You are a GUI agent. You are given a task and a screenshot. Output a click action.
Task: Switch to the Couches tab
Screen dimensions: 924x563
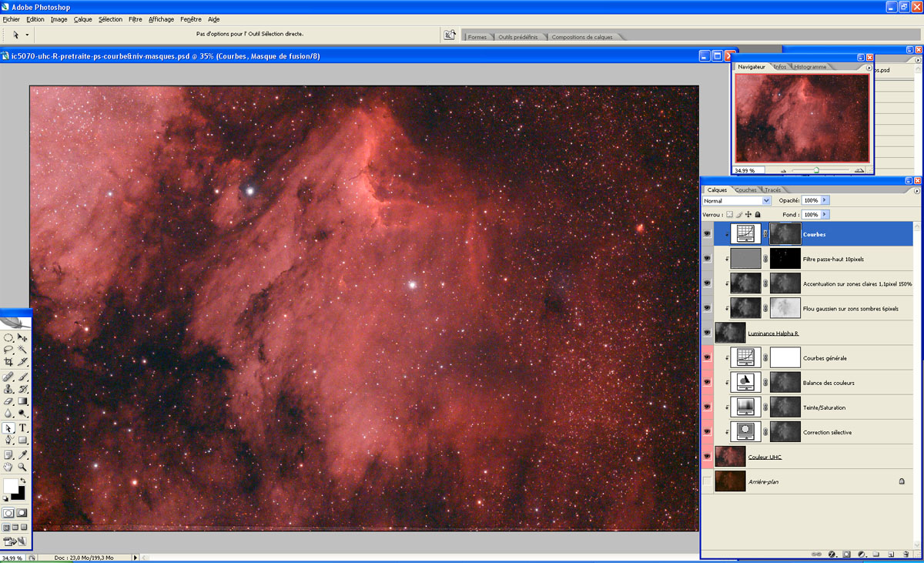[746, 189]
